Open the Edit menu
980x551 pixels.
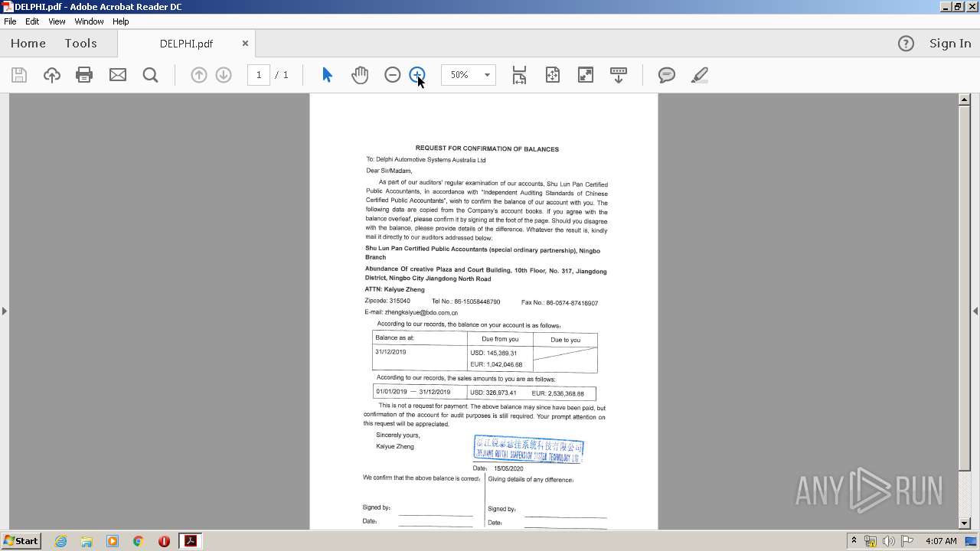pyautogui.click(x=32, y=21)
